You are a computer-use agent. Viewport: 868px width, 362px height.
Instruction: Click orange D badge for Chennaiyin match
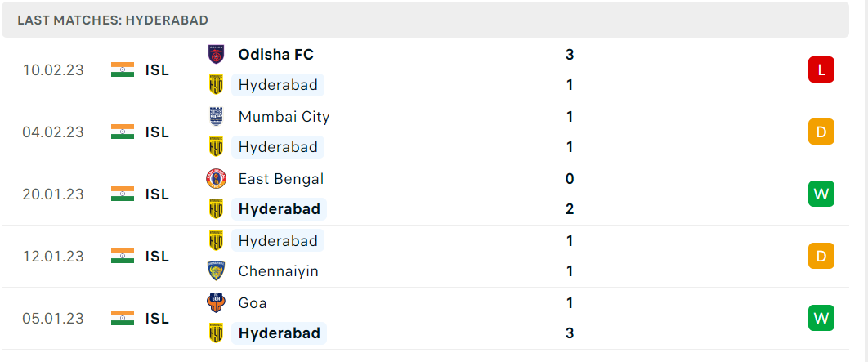click(x=821, y=256)
